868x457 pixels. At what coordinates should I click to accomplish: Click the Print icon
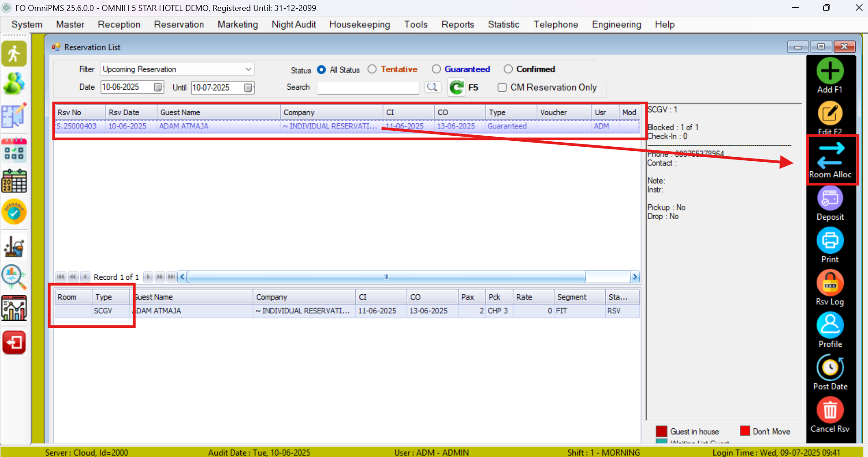pos(830,240)
